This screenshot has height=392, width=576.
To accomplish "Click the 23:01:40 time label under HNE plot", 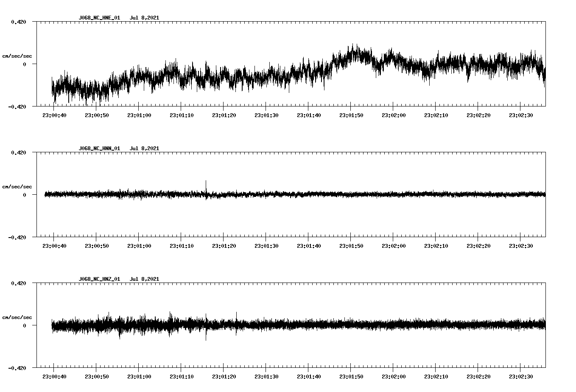I will tap(308, 115).
